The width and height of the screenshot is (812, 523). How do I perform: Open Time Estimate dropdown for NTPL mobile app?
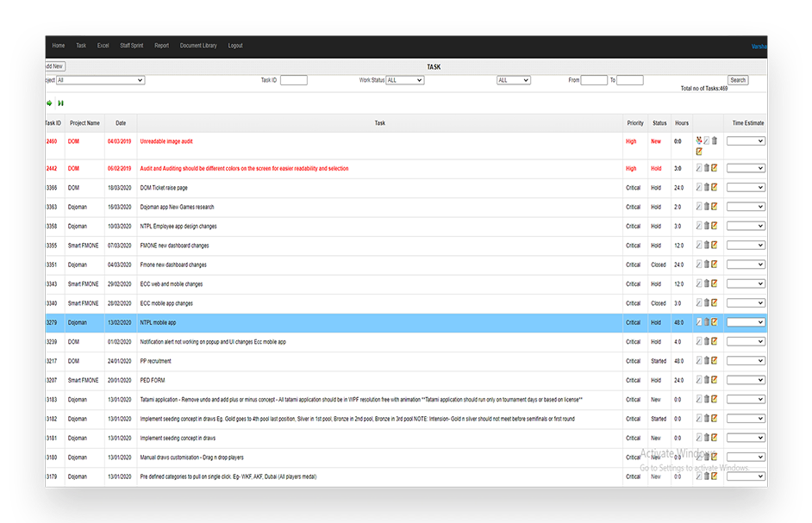pos(746,322)
